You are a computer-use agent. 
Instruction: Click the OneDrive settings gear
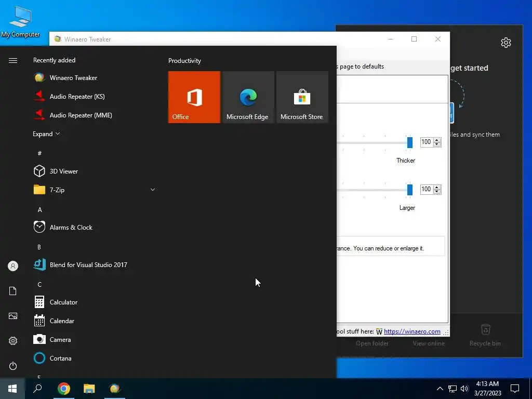[506, 43]
